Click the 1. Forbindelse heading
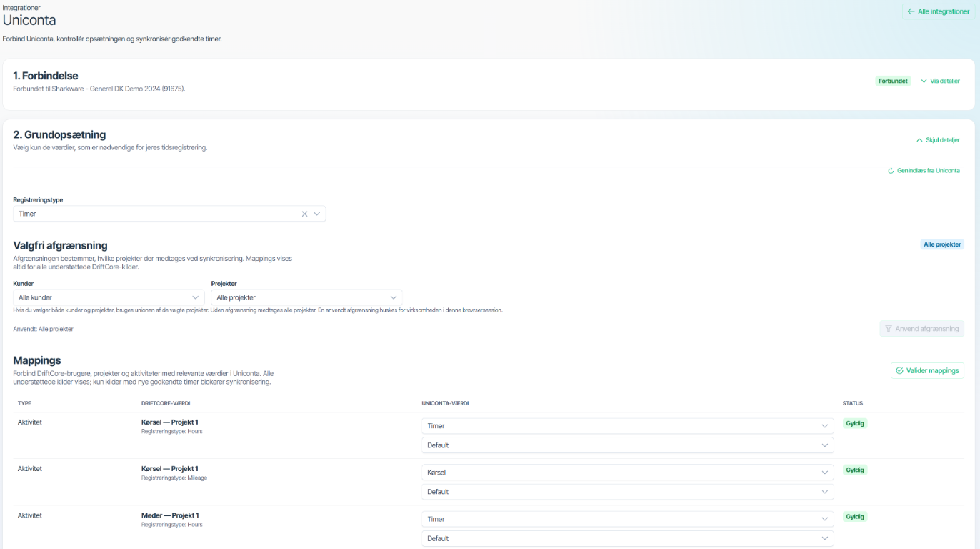The image size is (980, 549). click(x=46, y=76)
